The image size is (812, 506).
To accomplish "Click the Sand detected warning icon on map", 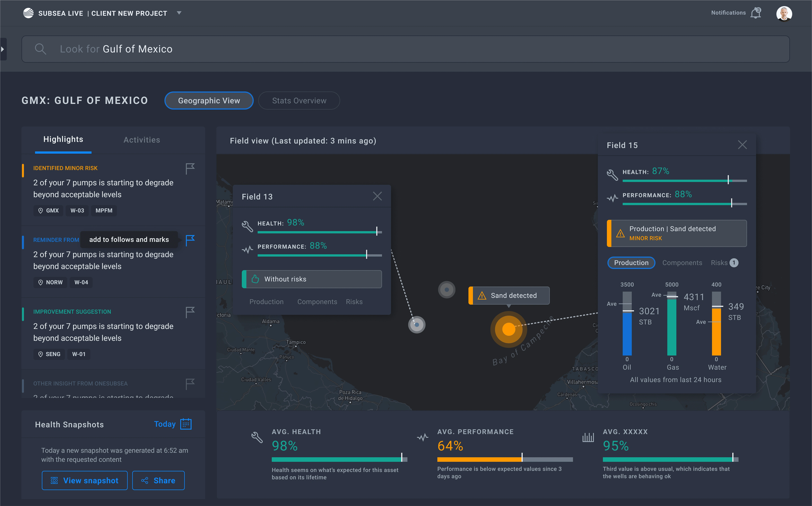I will click(482, 296).
